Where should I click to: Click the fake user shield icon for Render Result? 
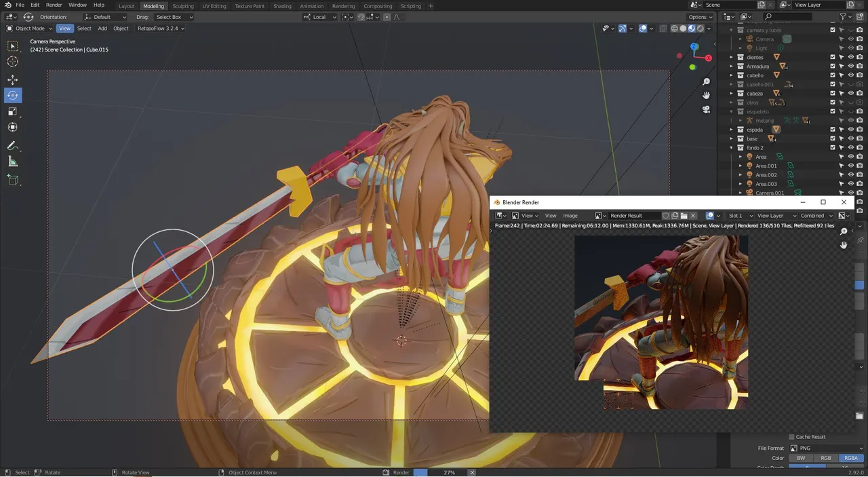(666, 216)
